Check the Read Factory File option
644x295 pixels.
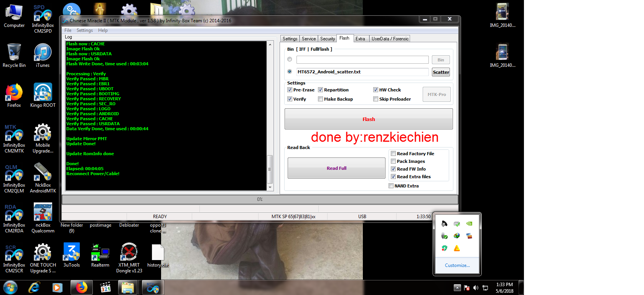coord(394,154)
